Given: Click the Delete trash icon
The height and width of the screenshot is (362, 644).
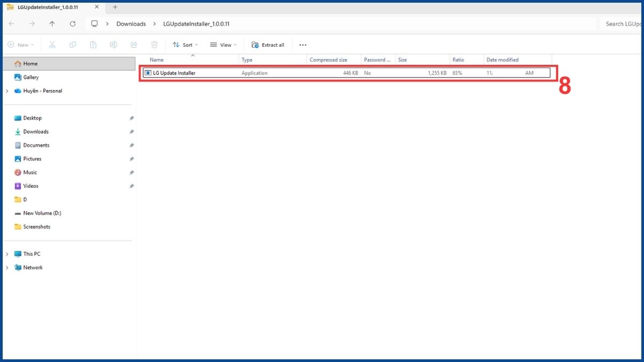Looking at the screenshot, I should tap(154, 45).
